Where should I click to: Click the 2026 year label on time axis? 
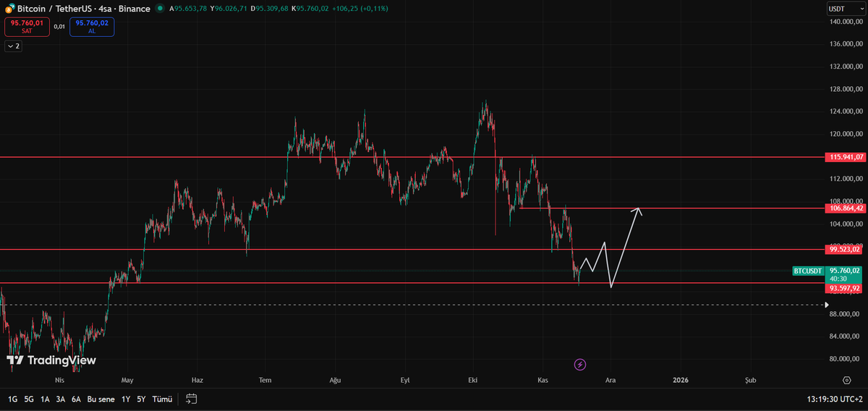pos(680,379)
